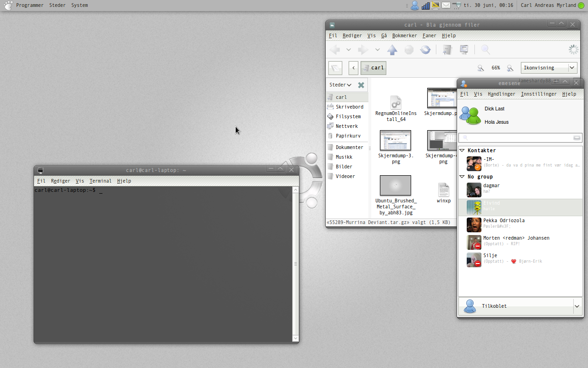Open the Steder side pane selector dropdown
Image resolution: width=588 pixels, height=368 pixels.
point(340,85)
